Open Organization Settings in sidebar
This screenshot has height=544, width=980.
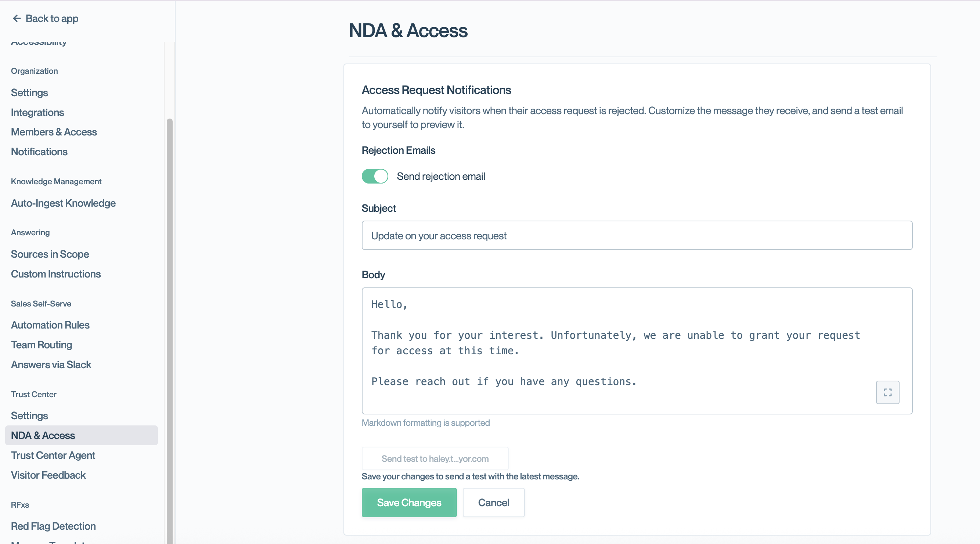(x=29, y=93)
